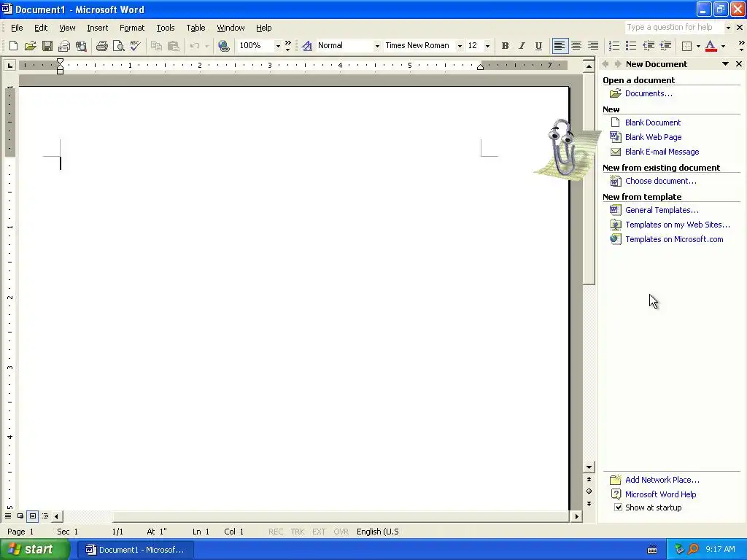Open the Tools menu
Image resolution: width=747 pixels, height=560 pixels.
(x=166, y=28)
